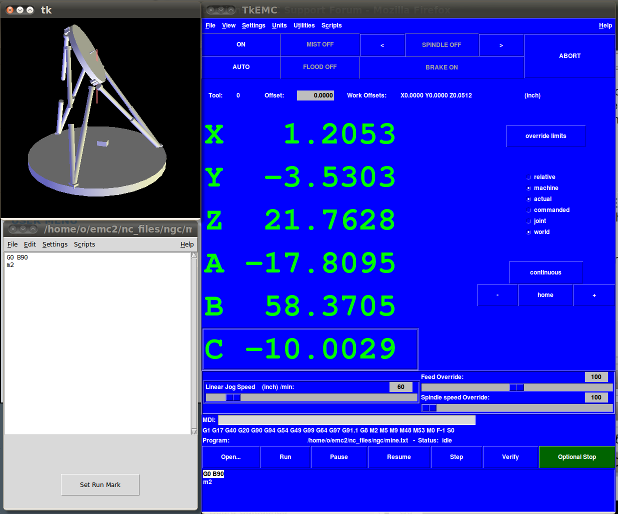Toggle the FLOOD OFF coolant button

point(320,67)
